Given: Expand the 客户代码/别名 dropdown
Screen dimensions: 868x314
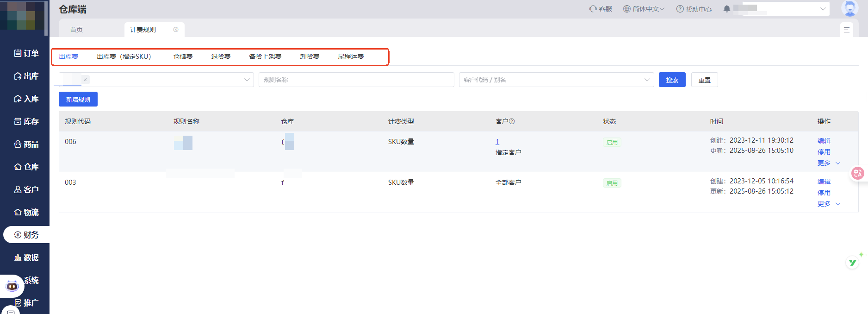Looking at the screenshot, I should (647, 80).
